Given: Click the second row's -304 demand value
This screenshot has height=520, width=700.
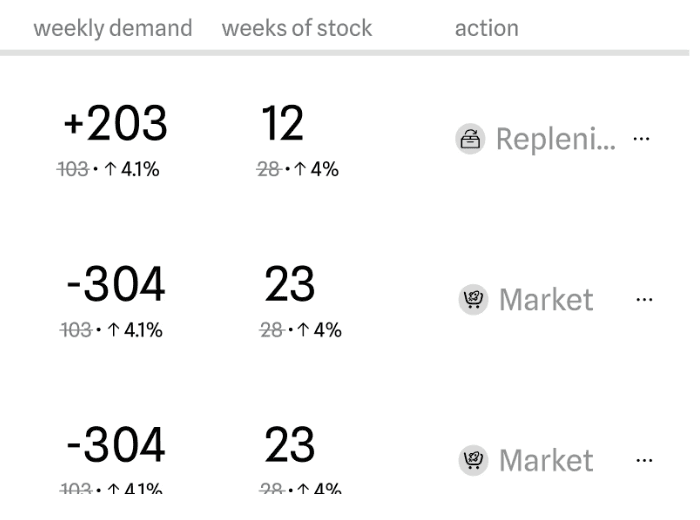Looking at the screenshot, I should pyautogui.click(x=116, y=284).
